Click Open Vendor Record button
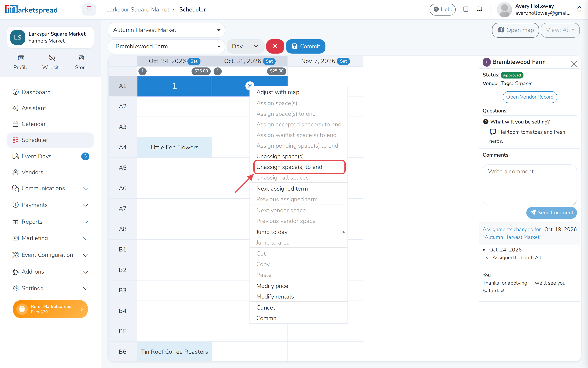The width and height of the screenshot is (588, 368). point(530,97)
